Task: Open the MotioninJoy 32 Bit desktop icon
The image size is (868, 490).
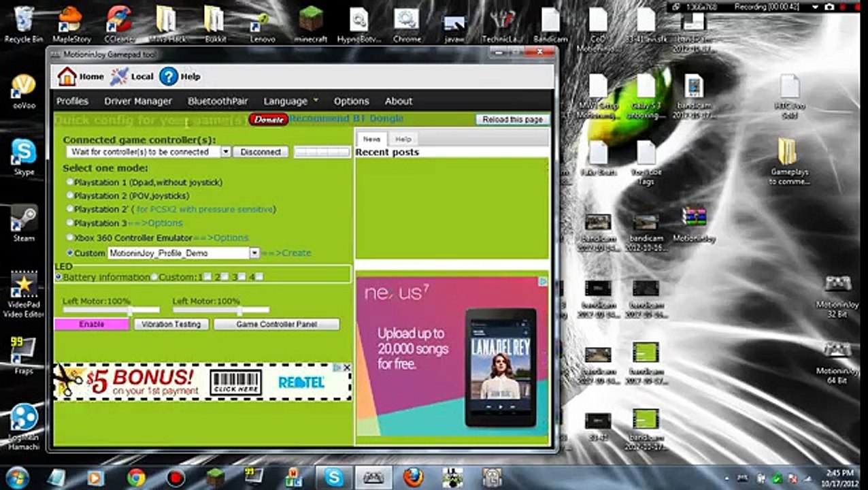Action: click(837, 296)
